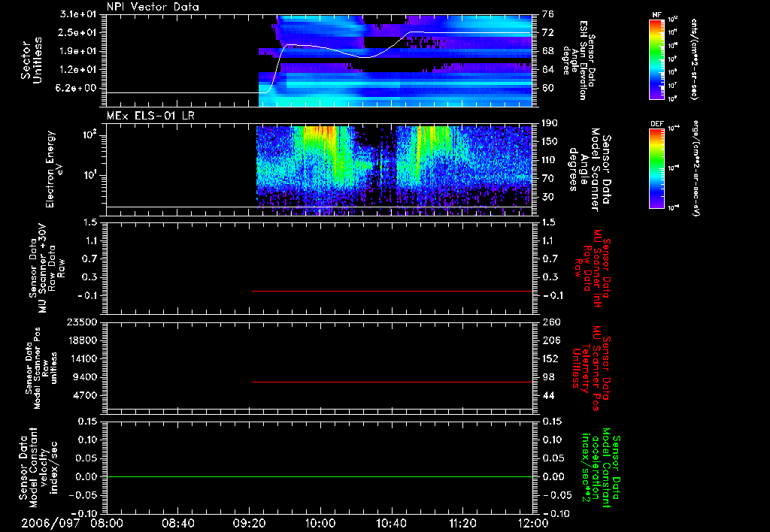Click the 23500 scanner position axis value
The image size is (770, 532).
coord(82,322)
